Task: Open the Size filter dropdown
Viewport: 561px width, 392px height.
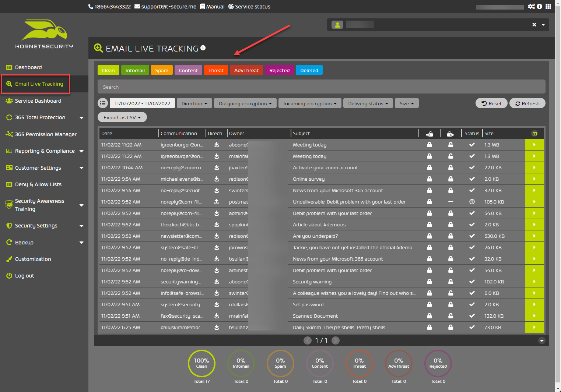Action: (407, 103)
